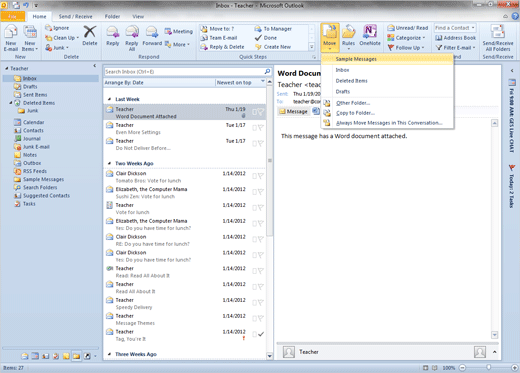Switch to the Send / Receive tab

(x=75, y=16)
